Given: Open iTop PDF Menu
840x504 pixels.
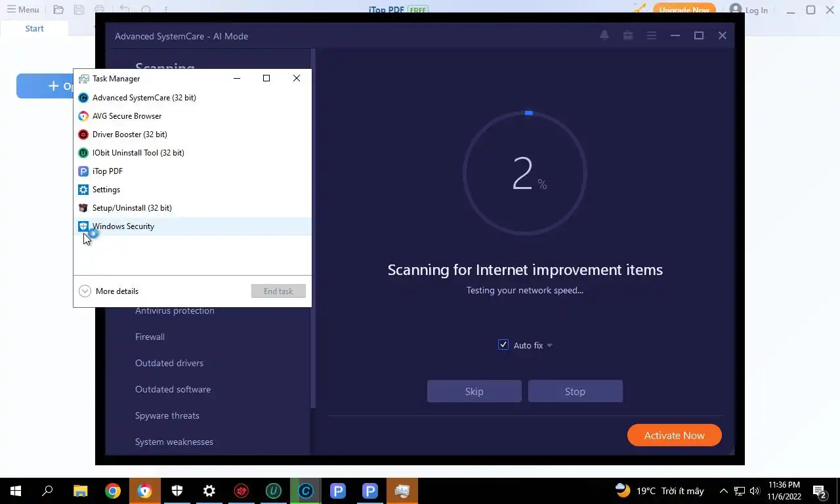Looking at the screenshot, I should [x=23, y=10].
